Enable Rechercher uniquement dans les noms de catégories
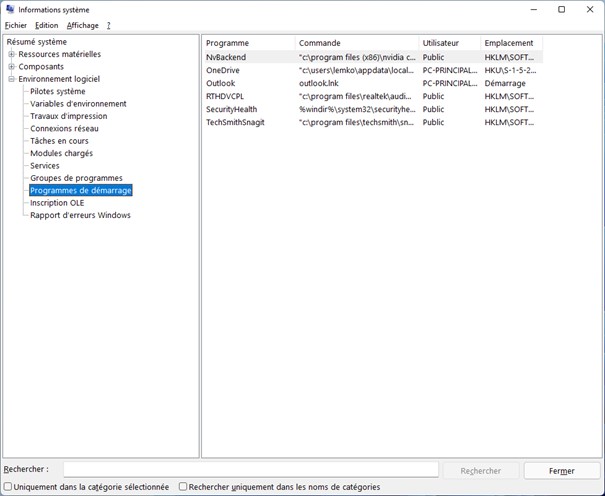 [183, 486]
